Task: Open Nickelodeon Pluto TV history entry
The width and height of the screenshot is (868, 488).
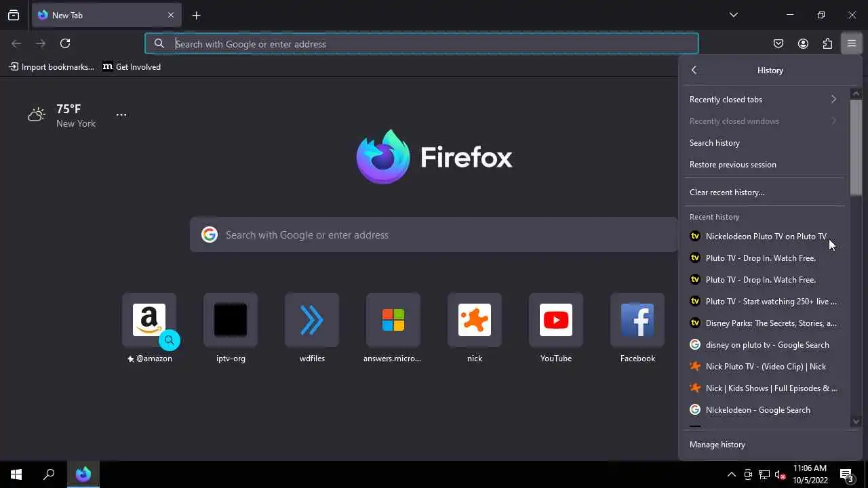Action: pos(764,236)
